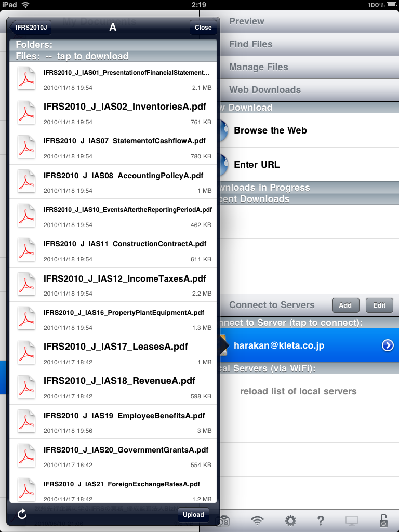Select Enter URL option

click(310, 165)
